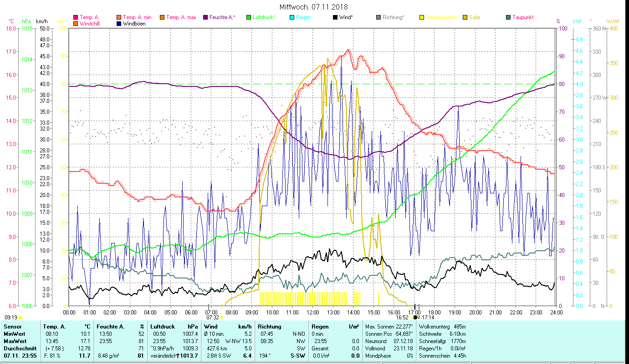Click the dark blue Windböen legend square
This screenshot has height=364, width=629.
(x=119, y=24)
